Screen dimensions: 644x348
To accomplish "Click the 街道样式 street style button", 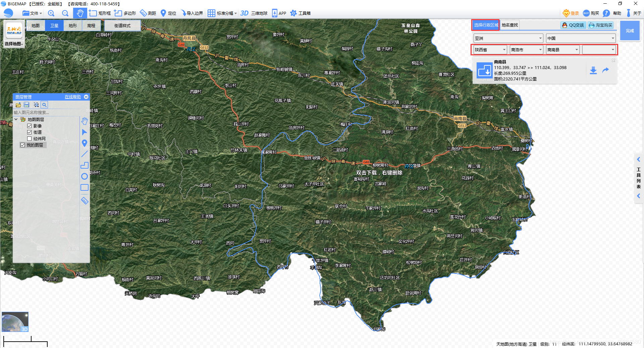I will tap(122, 25).
